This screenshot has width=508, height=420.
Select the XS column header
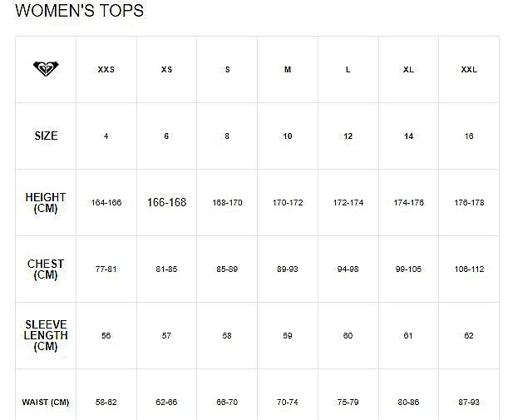point(166,70)
